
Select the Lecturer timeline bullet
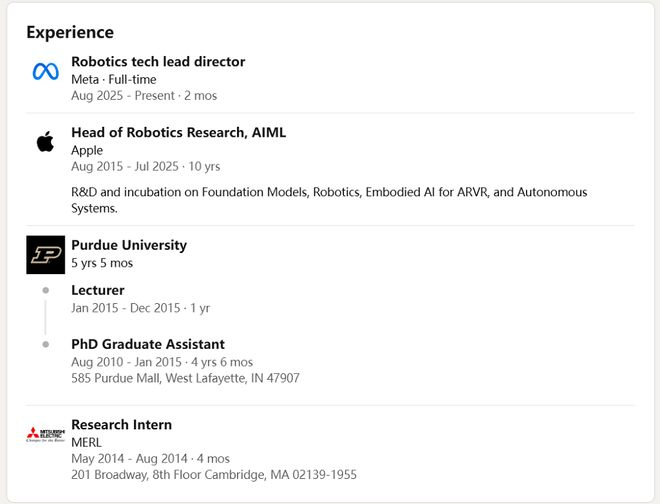coord(45,290)
